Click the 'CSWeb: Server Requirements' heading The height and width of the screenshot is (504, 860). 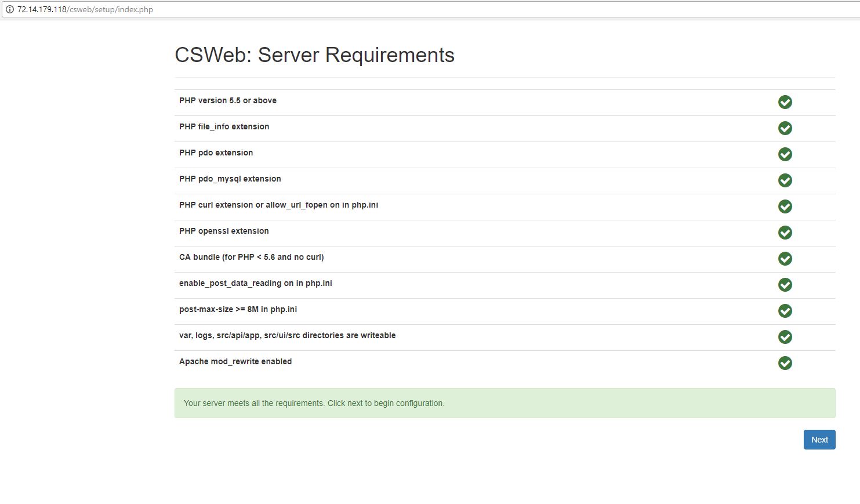[314, 55]
